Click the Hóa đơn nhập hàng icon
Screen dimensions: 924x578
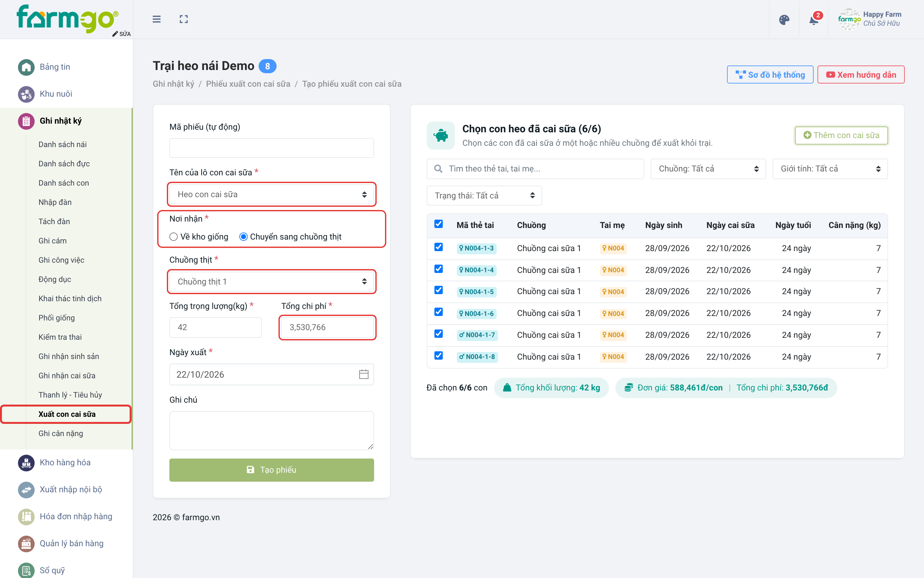point(26,517)
